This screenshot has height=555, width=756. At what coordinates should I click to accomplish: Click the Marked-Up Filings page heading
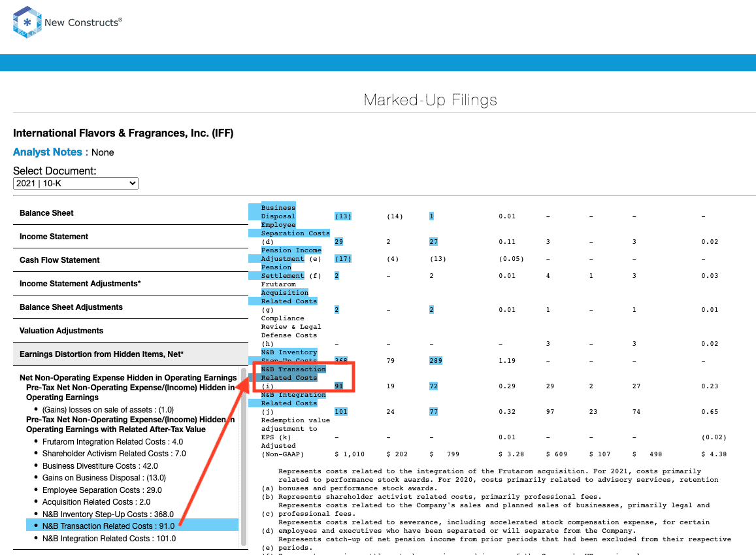click(430, 100)
